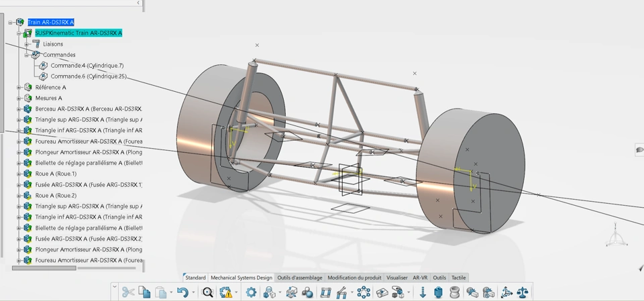Click the Cut scissors icon

[x=128, y=292]
